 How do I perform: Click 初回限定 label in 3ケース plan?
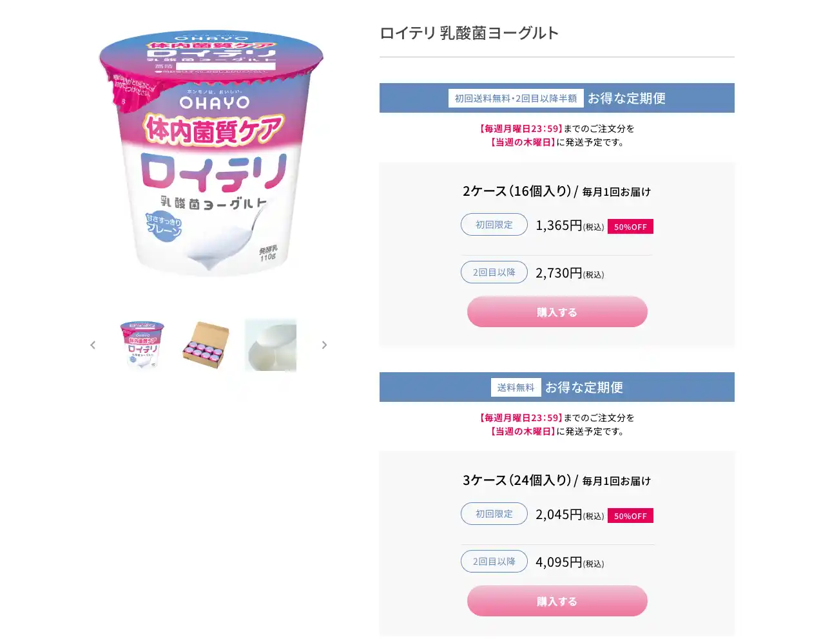[494, 514]
